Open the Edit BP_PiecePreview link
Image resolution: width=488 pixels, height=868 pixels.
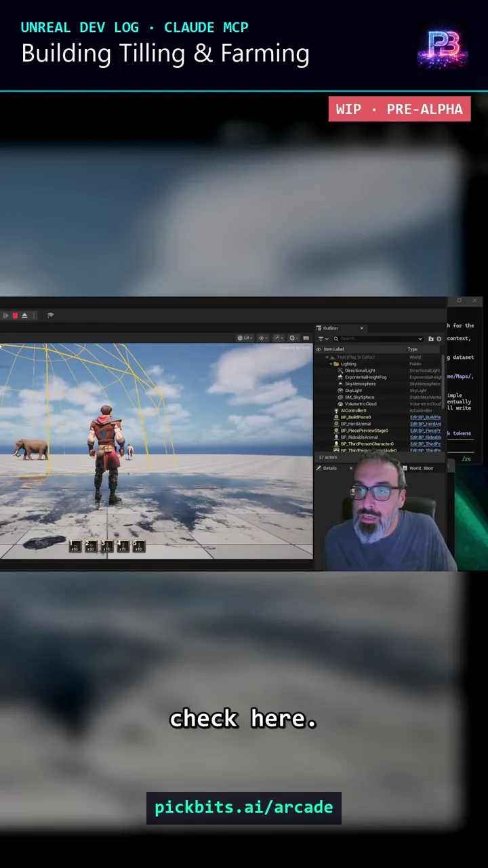426,431
